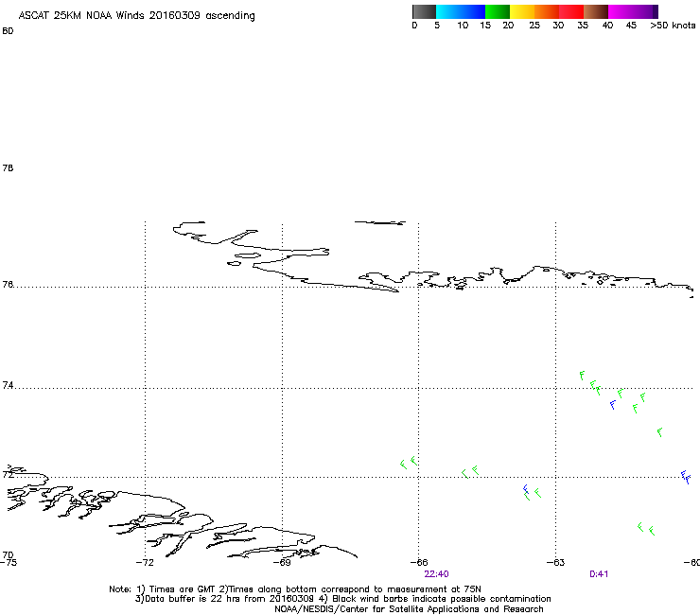Click the brown 35–40 knots legend segment
700x615 pixels.
(596, 11)
